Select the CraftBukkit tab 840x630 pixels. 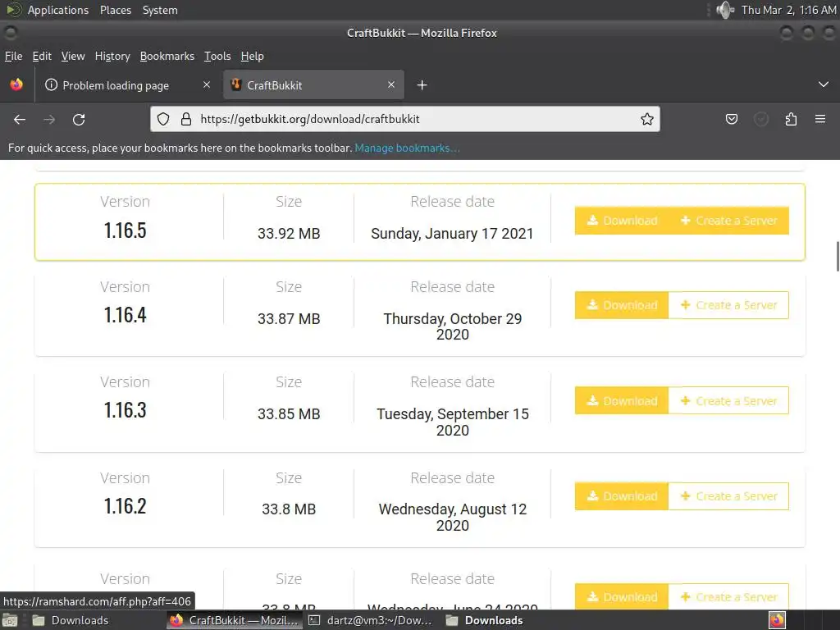click(313, 85)
